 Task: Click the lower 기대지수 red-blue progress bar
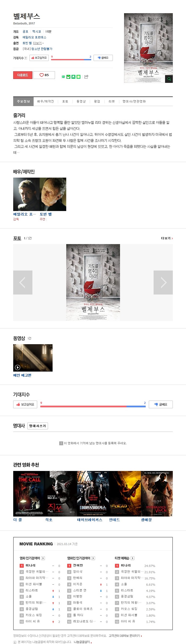point(93,406)
